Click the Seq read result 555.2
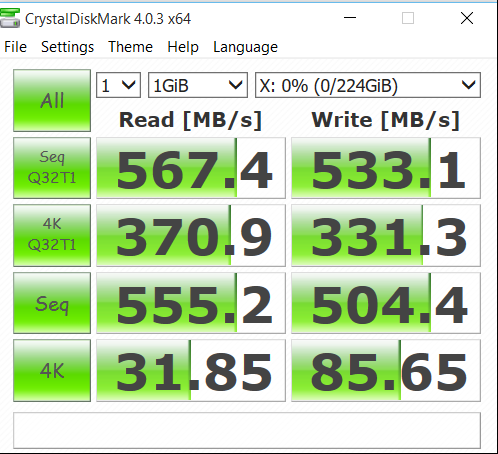Screen dimensions: 498x454 pyautogui.click(x=191, y=303)
